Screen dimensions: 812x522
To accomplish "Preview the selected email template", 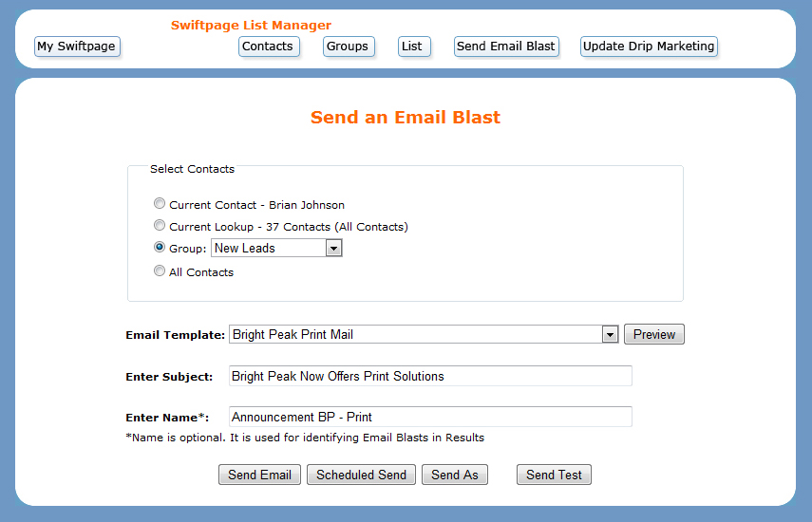I will 654,334.
